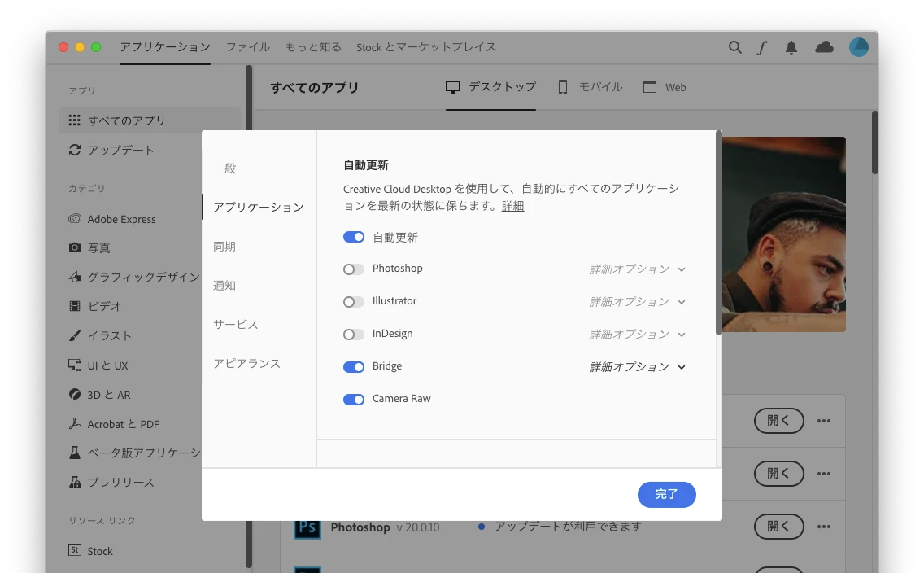Click the portrait photo thumbnail
Screen dimensions: 924x573
[x=784, y=234]
